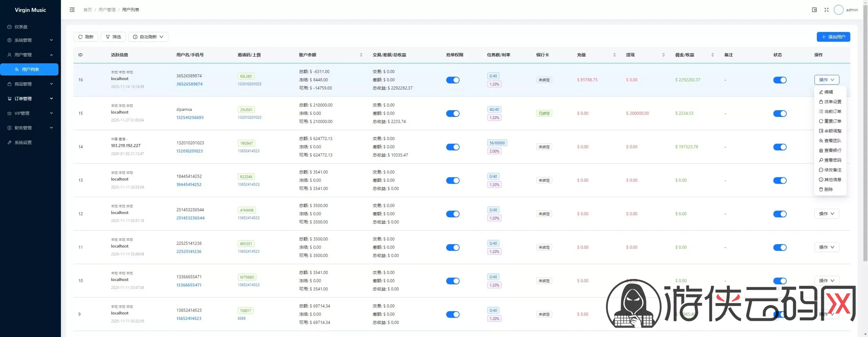Toggle the 状态 switch for user ID 15
The width and height of the screenshot is (868, 337).
point(780,114)
